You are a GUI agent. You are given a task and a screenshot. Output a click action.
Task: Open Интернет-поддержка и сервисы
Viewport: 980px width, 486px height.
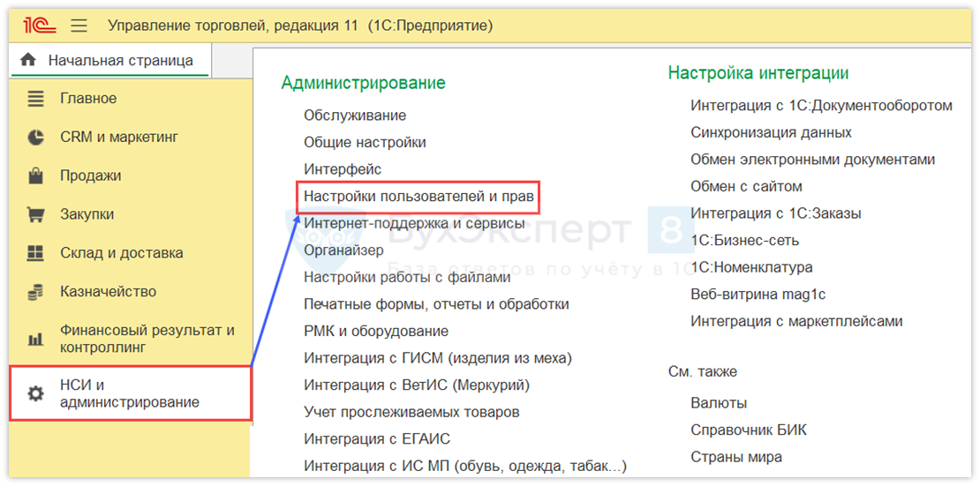(x=414, y=223)
